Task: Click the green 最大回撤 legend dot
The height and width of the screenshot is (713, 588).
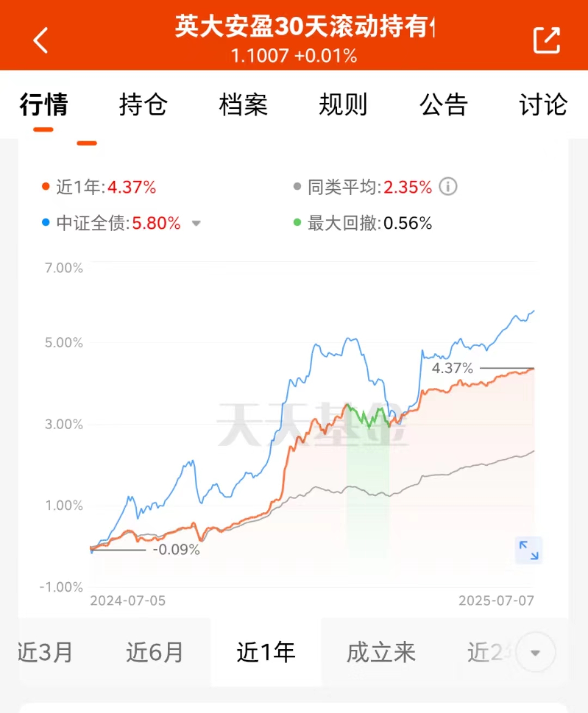Action: click(297, 223)
